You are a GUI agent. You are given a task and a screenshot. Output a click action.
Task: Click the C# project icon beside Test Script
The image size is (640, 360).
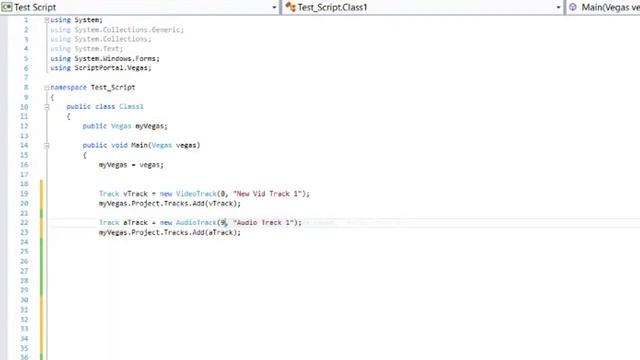point(7,7)
